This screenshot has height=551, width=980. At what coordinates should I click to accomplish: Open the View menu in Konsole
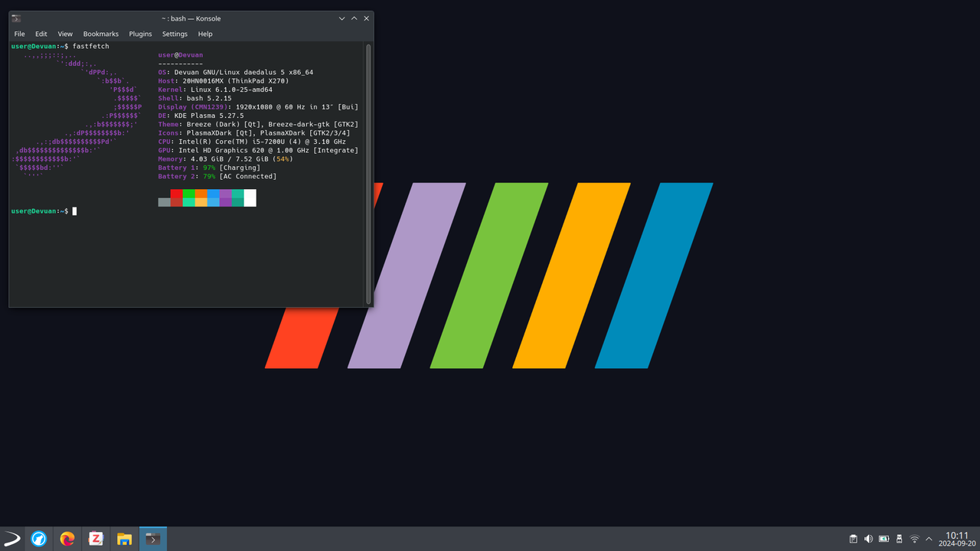point(65,34)
